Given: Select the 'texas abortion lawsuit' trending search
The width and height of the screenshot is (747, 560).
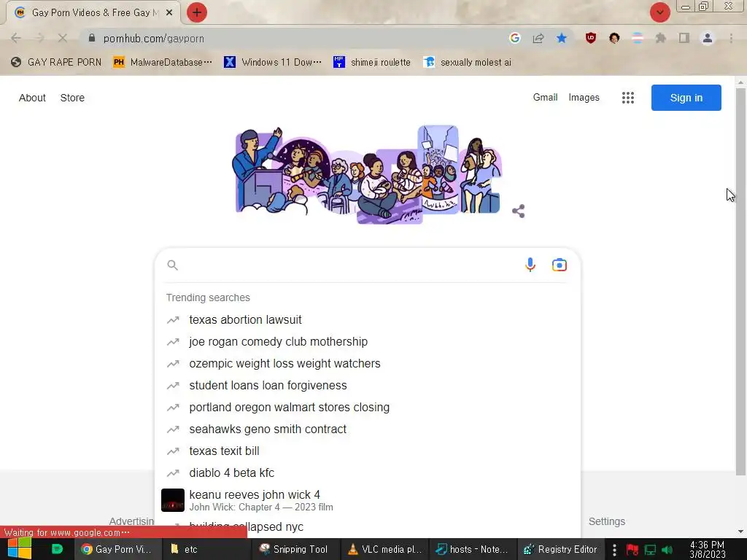Looking at the screenshot, I should pyautogui.click(x=368, y=319).
